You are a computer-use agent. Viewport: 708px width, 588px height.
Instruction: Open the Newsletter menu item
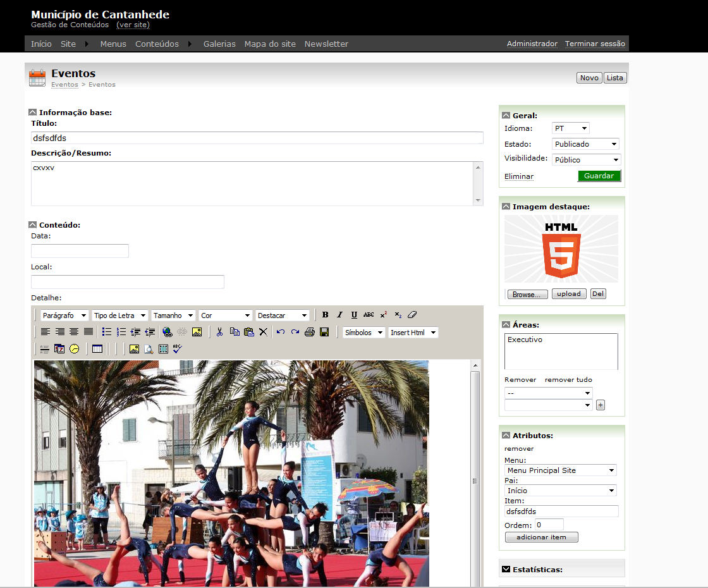point(326,44)
